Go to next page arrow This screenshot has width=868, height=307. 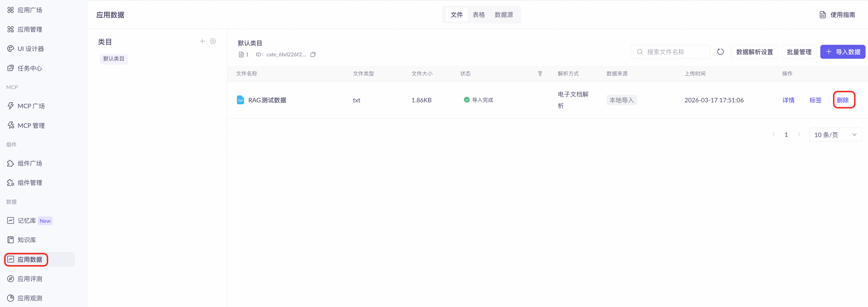pyautogui.click(x=799, y=134)
